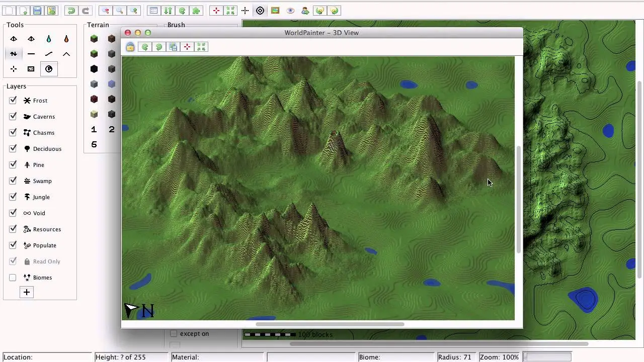Viewport: 644px width, 362px height.
Task: Click the padlock icon in 3D View
Action: coord(130,47)
